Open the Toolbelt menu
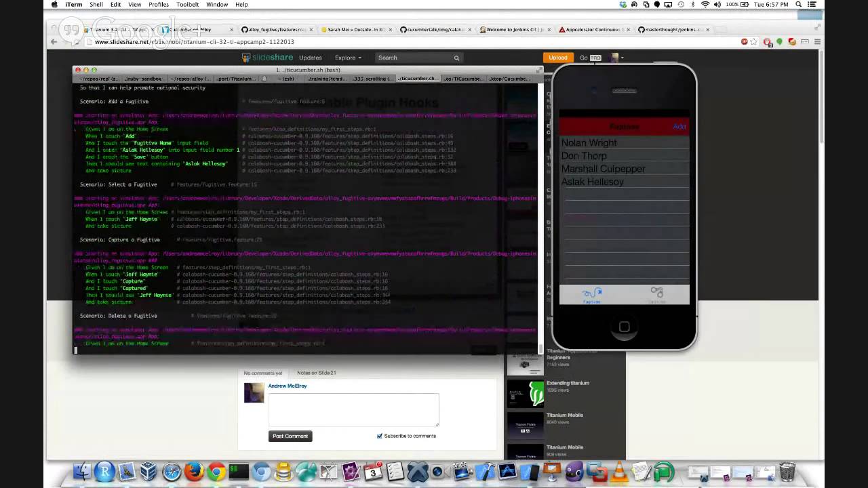 188,5
